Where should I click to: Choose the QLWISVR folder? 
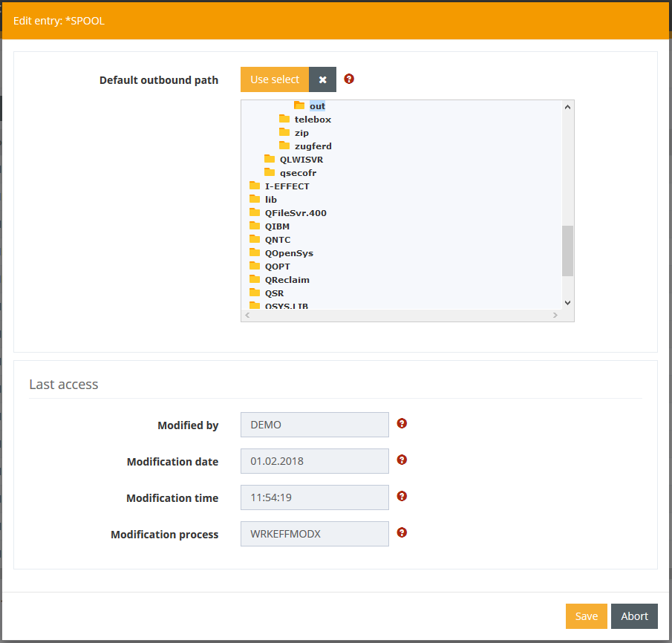tap(301, 160)
